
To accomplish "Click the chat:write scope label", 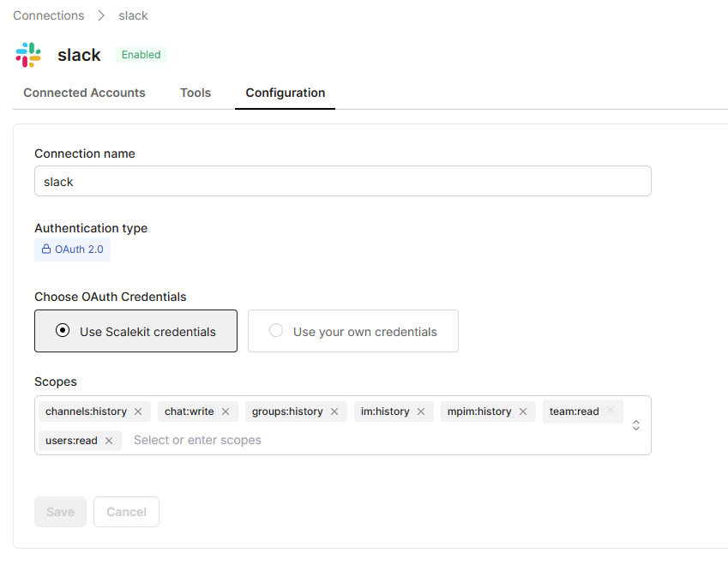I will (x=190, y=412).
